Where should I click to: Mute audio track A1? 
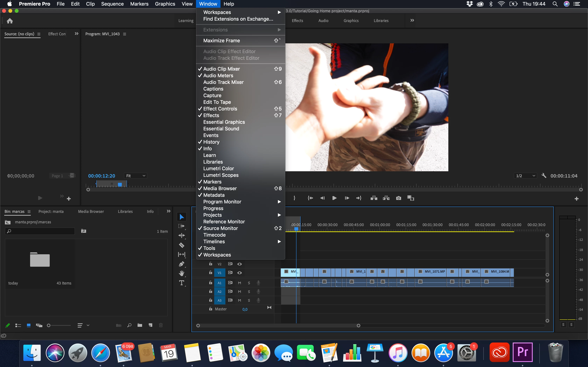click(x=239, y=283)
